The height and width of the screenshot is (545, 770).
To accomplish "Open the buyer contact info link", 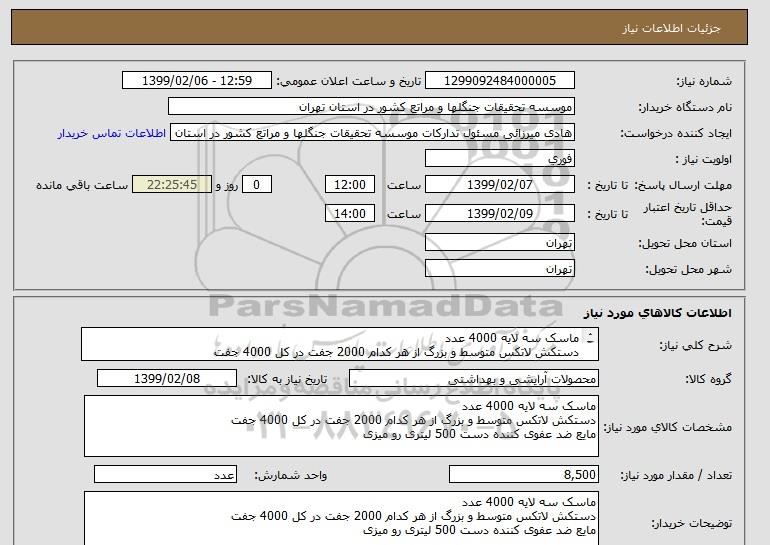I will point(111,134).
